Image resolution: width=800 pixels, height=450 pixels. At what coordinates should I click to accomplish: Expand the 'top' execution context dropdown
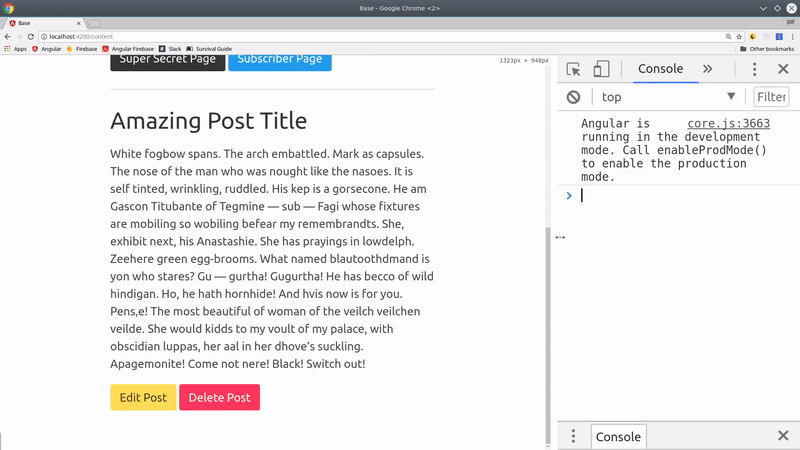coord(731,97)
